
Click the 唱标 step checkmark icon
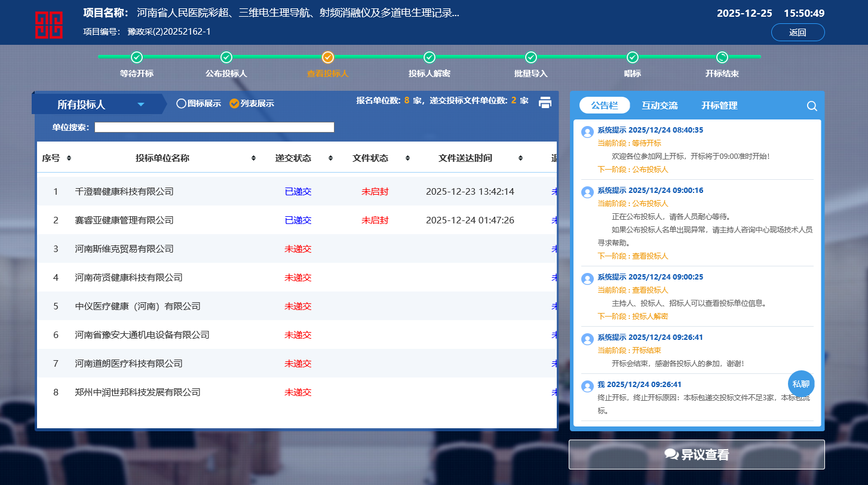click(633, 57)
